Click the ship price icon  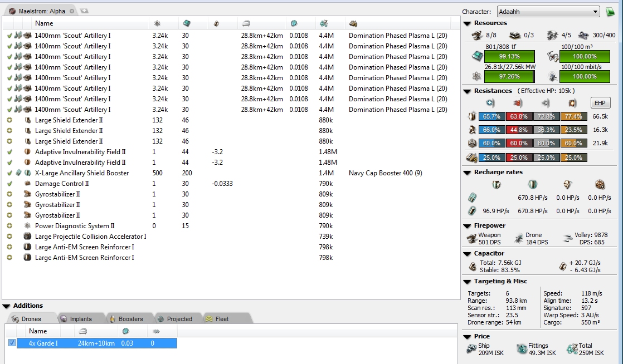[471, 349]
